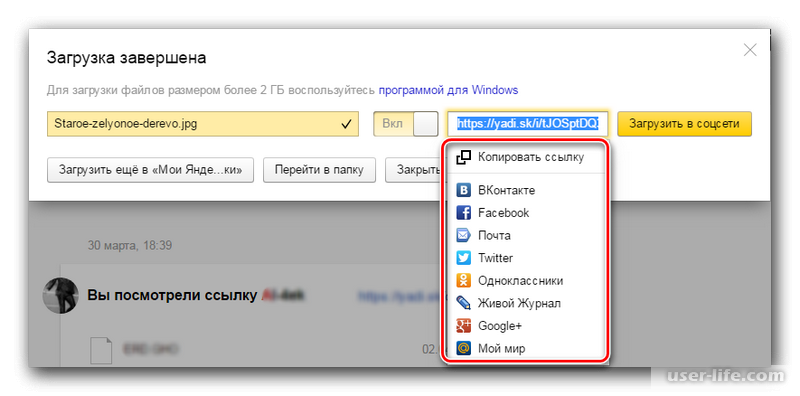Click Загрузить ещё в «Мои Янде...ки» button
The image size is (800, 396).
click(x=151, y=170)
